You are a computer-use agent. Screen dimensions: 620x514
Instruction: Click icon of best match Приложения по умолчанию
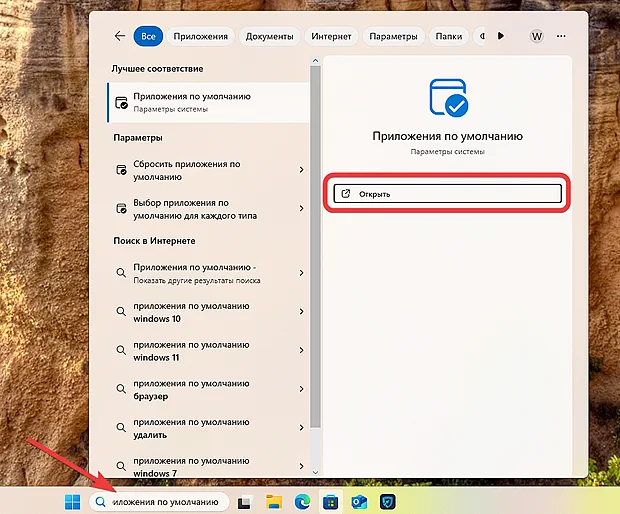click(121, 103)
